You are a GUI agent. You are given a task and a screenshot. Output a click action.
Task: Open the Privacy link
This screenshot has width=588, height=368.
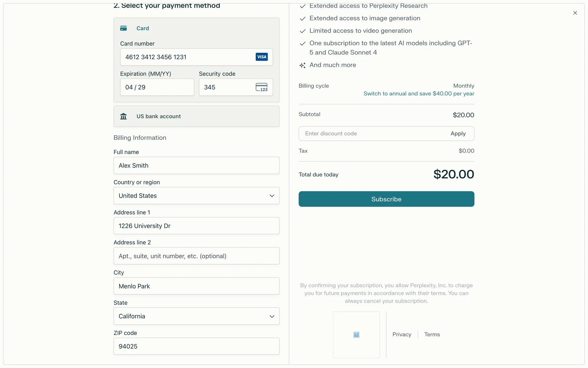(402, 335)
